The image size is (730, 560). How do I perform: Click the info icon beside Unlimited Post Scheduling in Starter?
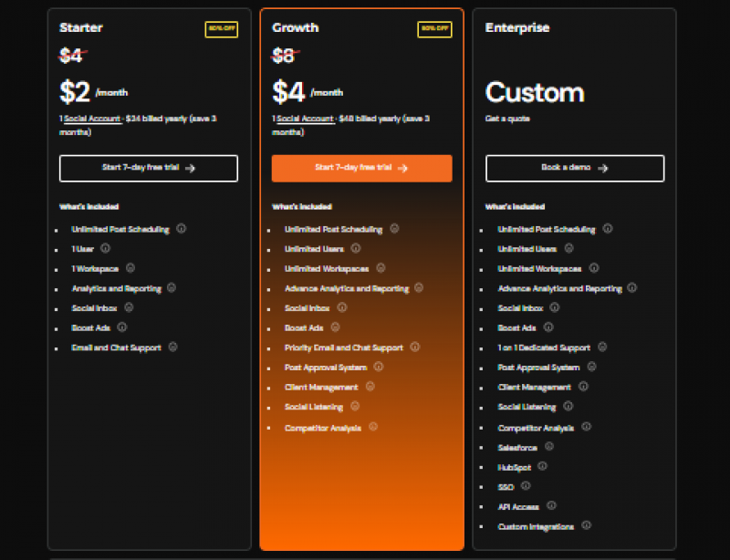click(x=182, y=229)
